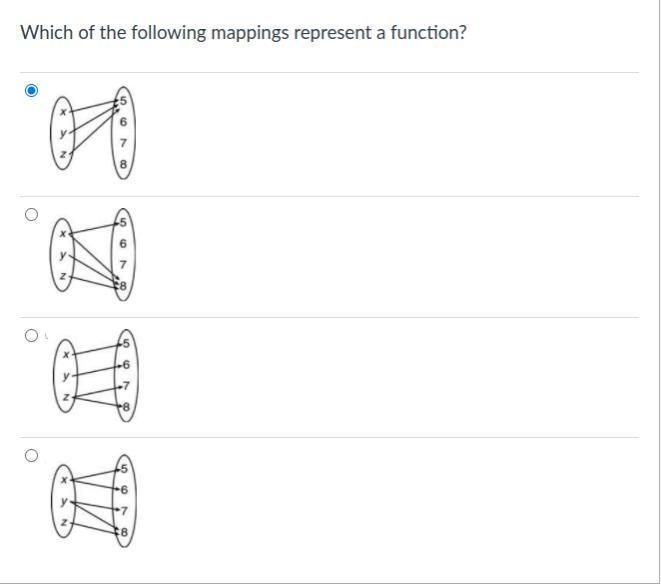Choose the second answer option radio button
This screenshot has height=586, width=661.
pos(31,214)
